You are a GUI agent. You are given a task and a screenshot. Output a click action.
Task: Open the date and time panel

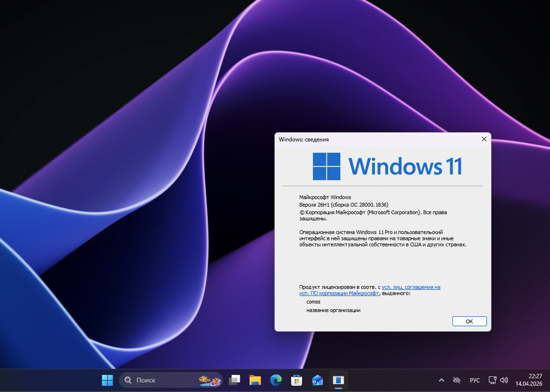pyautogui.click(x=530, y=380)
